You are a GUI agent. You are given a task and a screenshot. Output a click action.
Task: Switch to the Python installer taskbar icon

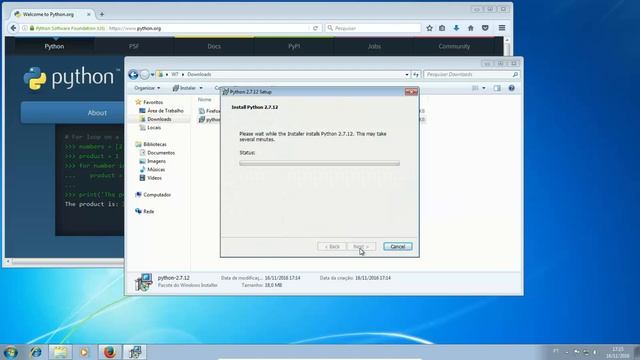tap(135, 352)
